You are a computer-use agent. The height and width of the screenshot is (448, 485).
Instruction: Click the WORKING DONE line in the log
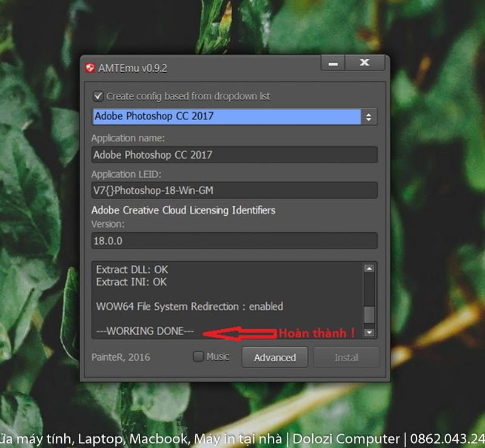[x=145, y=332]
